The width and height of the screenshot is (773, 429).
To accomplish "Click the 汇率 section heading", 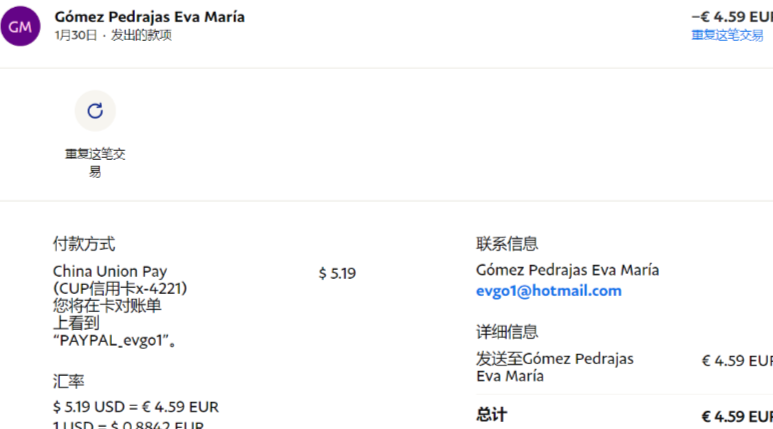I will (69, 381).
